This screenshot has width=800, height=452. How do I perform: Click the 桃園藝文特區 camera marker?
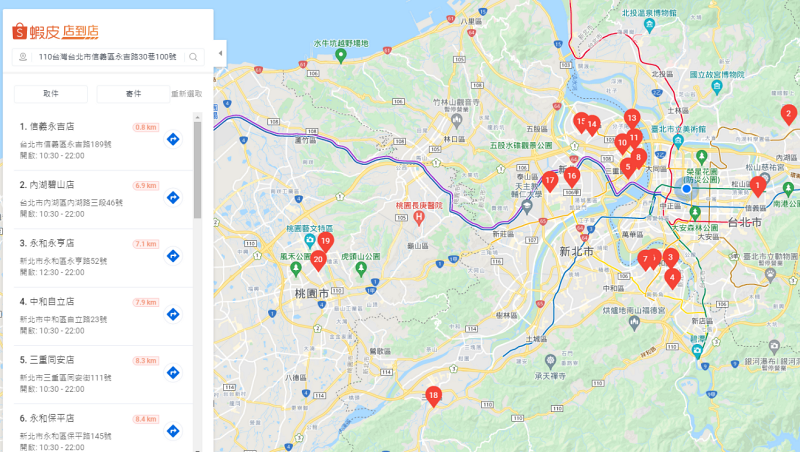coord(310,240)
